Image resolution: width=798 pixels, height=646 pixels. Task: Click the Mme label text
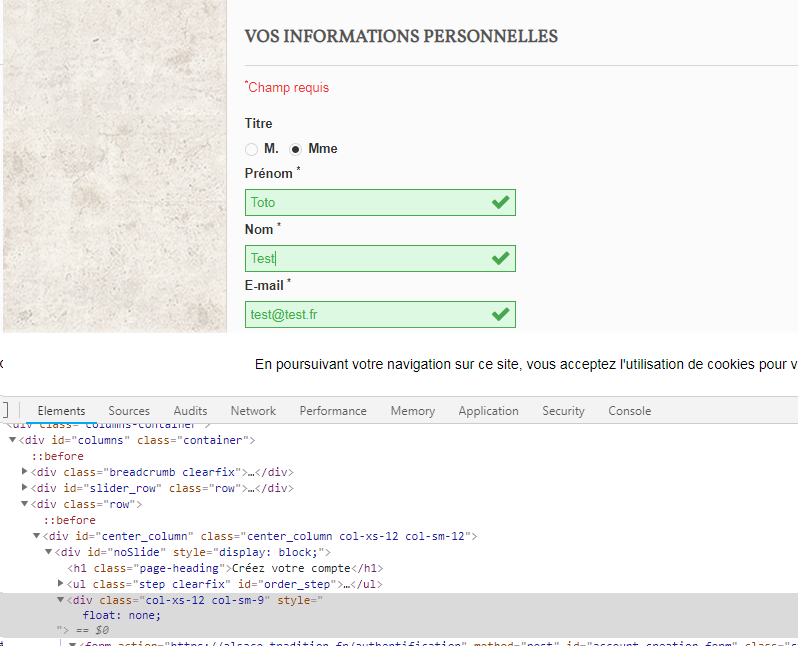tap(323, 149)
